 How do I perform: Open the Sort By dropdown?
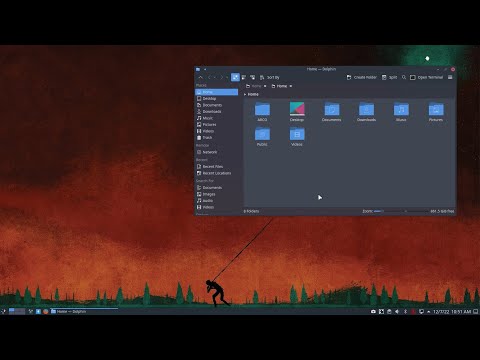[270, 77]
